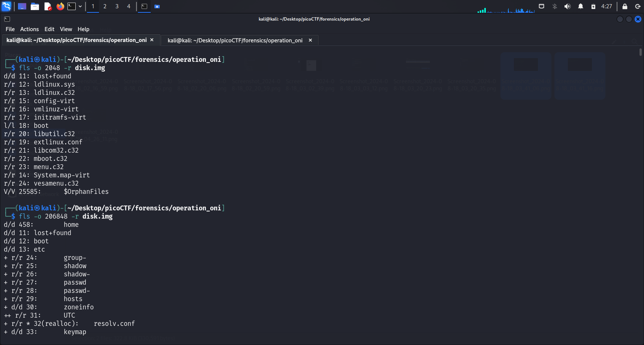This screenshot has width=644, height=345.
Task: Expand the terminal launcher dropdown arrow
Action: tap(80, 6)
